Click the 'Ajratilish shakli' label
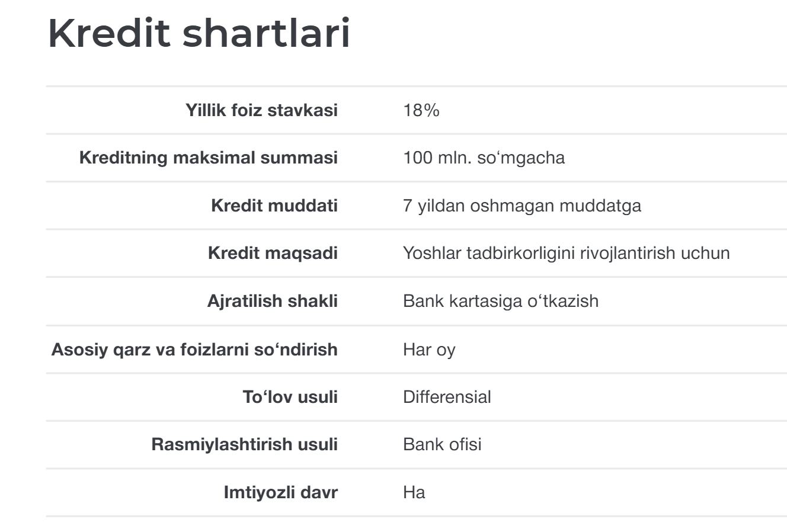787x532 pixels. click(x=272, y=301)
